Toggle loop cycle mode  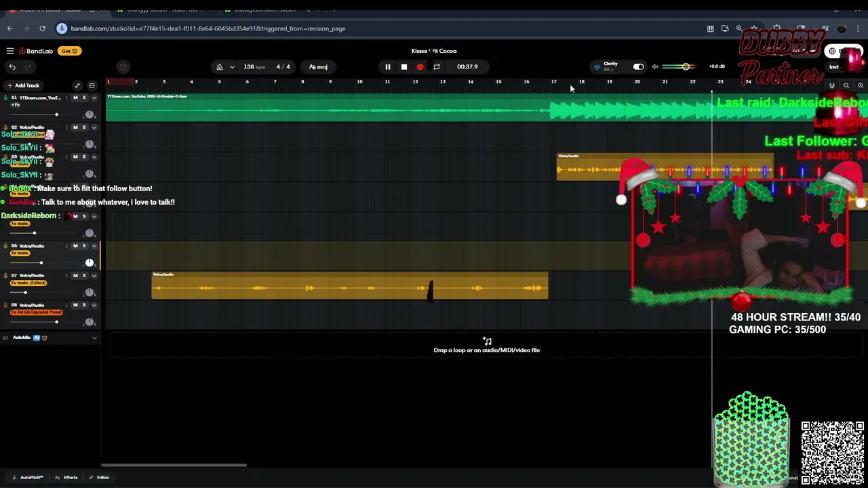point(437,66)
